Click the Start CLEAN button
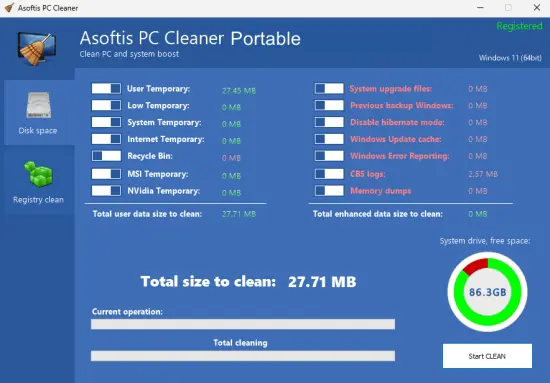This screenshot has height=383, width=550. tap(487, 356)
